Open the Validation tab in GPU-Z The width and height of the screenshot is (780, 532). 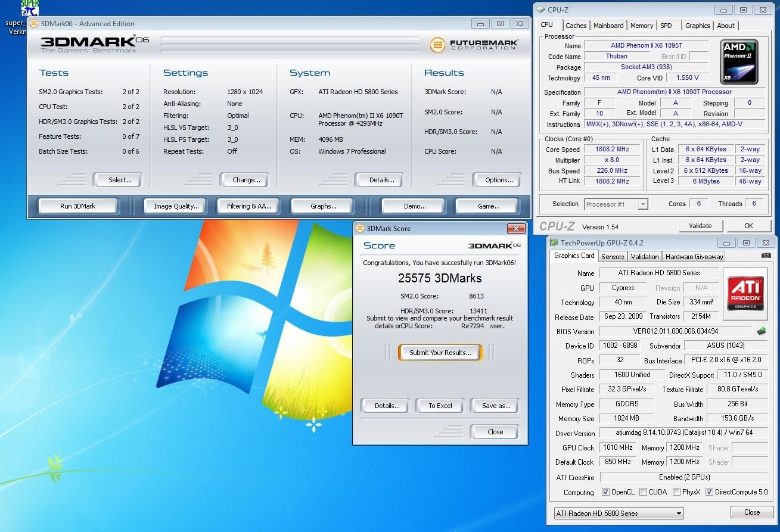(645, 257)
